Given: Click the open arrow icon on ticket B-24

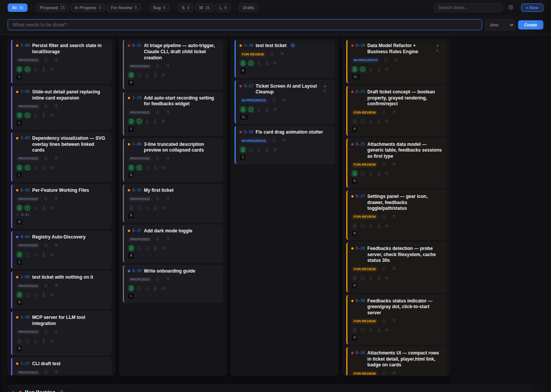Looking at the screenshot, I should [394, 112].
